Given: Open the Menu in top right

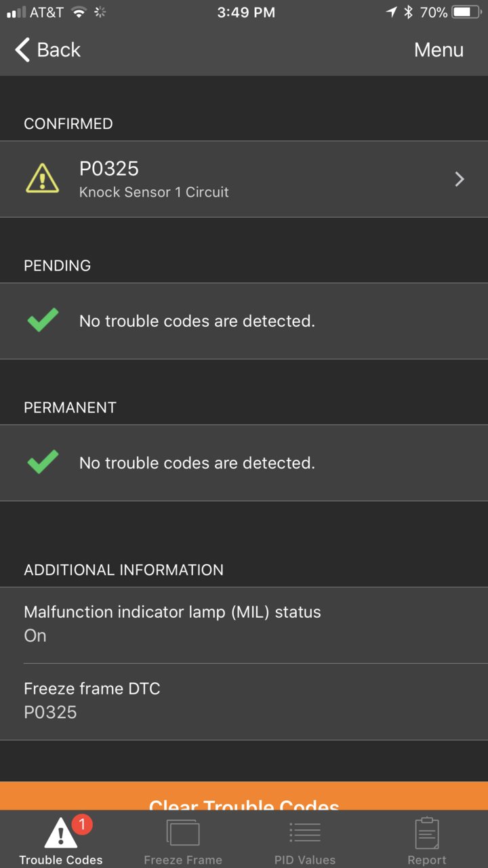Looking at the screenshot, I should point(439,50).
